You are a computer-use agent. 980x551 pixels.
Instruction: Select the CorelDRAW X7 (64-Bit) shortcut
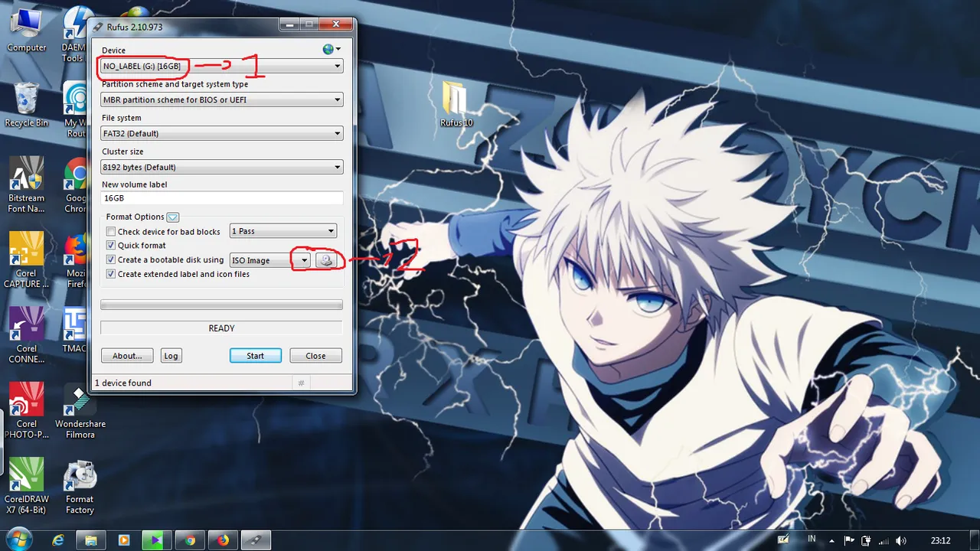click(27, 486)
